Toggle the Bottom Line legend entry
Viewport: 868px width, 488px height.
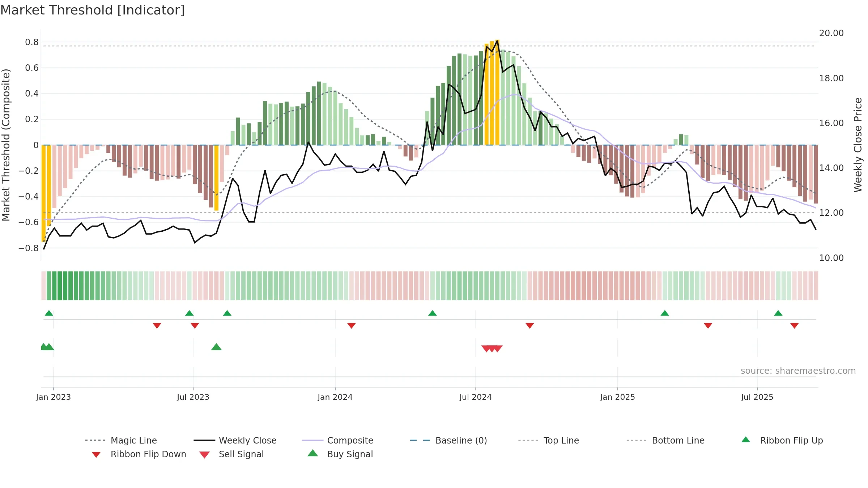[665, 440]
